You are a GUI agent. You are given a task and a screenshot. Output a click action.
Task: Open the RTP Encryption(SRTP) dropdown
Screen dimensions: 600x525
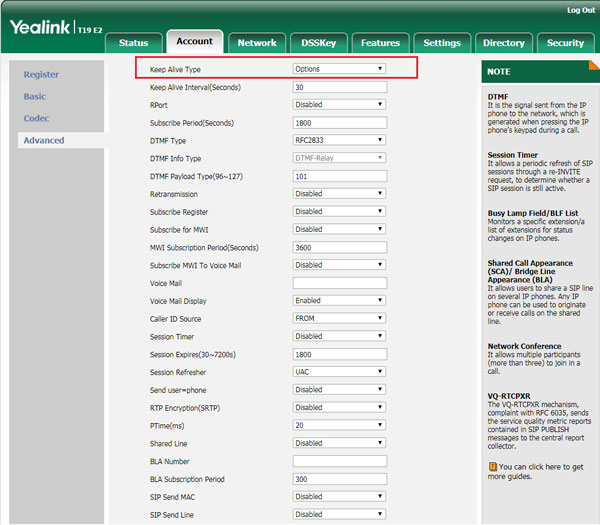tap(339, 407)
